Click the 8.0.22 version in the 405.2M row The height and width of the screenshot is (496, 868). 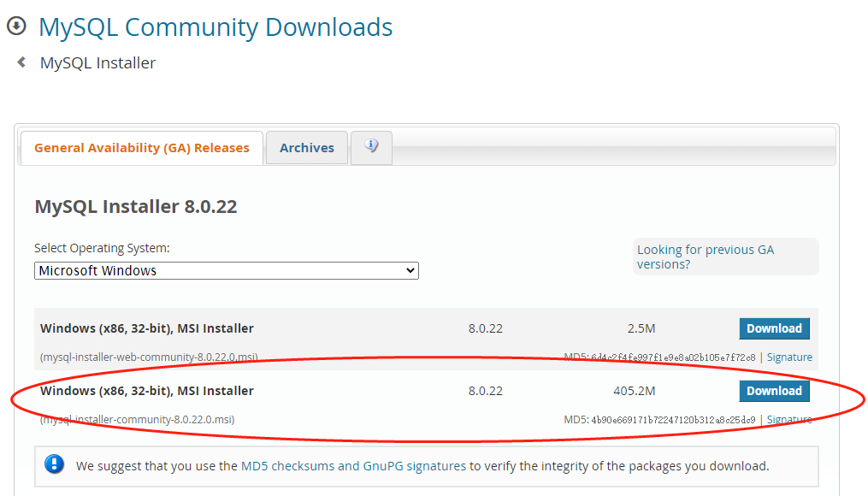[x=486, y=391]
